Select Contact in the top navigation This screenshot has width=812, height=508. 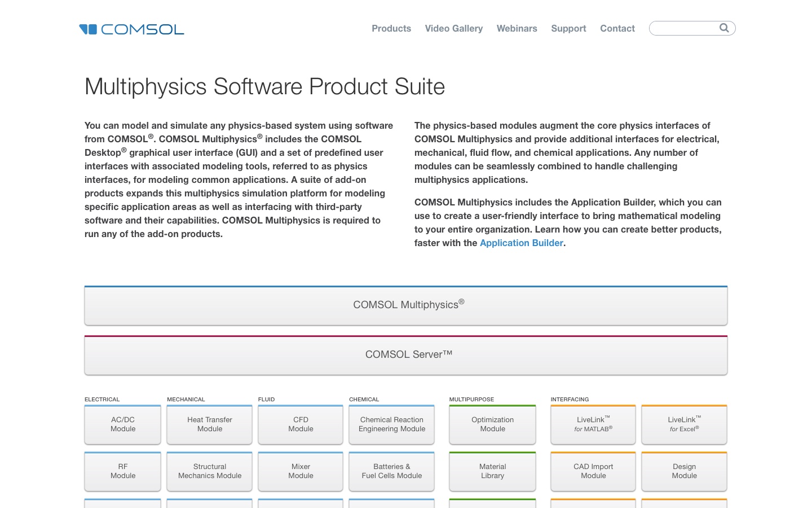click(x=617, y=28)
